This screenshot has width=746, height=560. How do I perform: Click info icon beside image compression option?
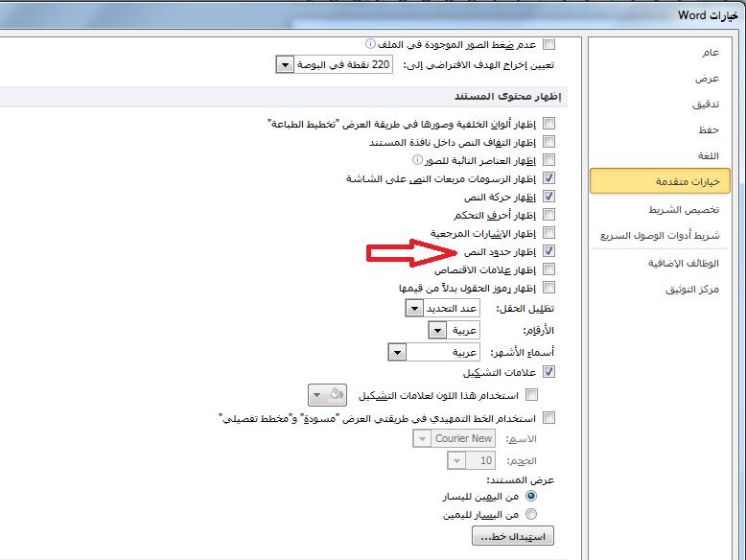370,44
